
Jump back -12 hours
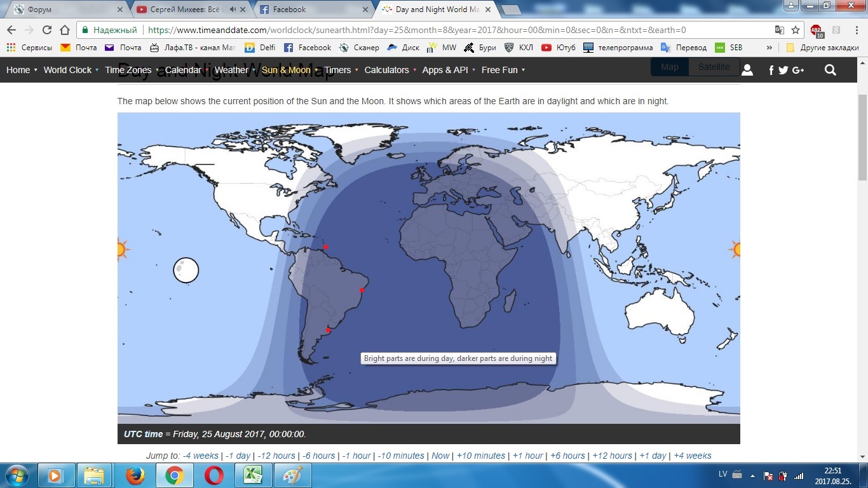276,456
